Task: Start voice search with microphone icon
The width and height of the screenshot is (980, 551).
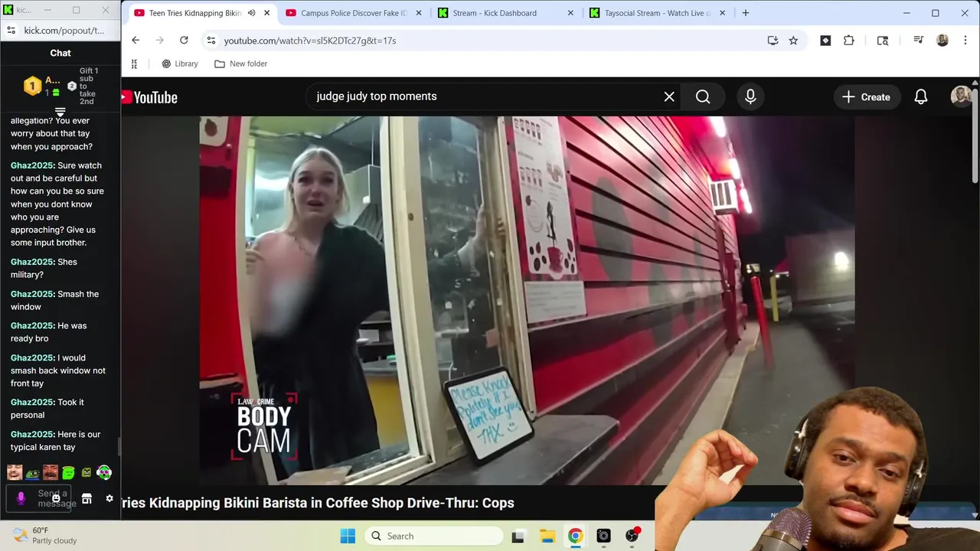Action: click(x=750, y=96)
